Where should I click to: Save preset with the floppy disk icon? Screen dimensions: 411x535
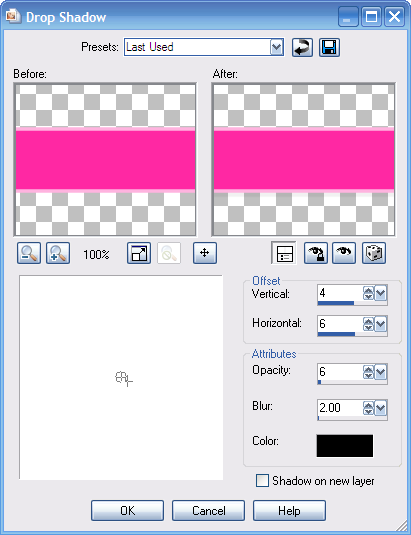pos(329,47)
